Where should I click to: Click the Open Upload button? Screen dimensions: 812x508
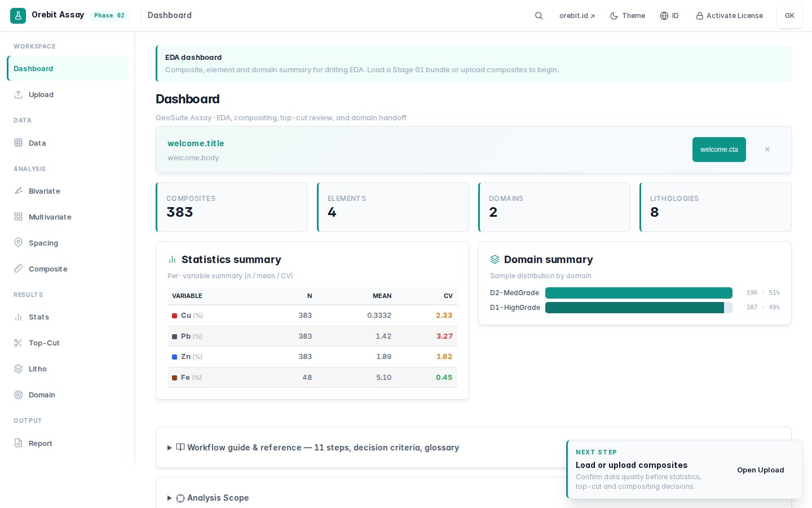(760, 470)
